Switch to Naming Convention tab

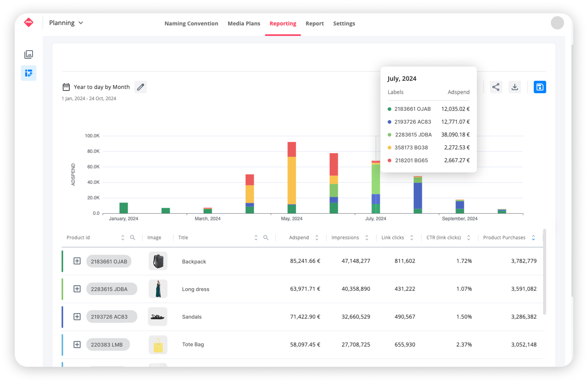tap(191, 24)
